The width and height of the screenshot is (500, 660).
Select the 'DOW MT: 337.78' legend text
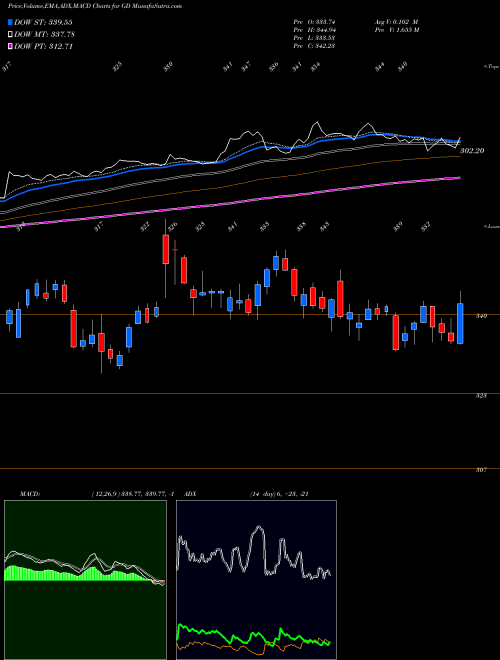click(44, 35)
